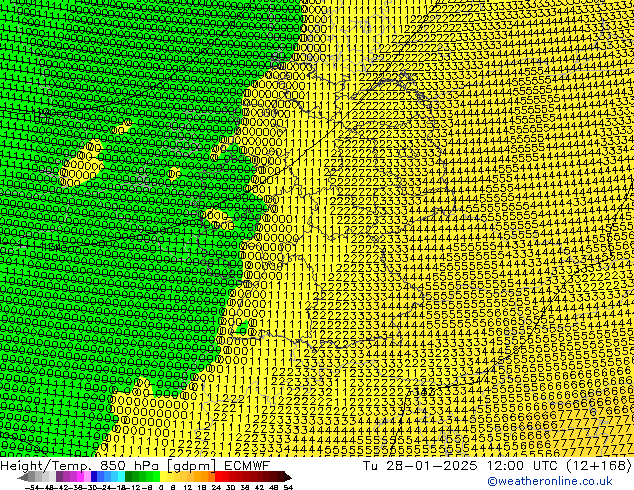Screen dimensions: 634x490
Task: Click the '54' legend scale label at right end
Action: tap(288, 487)
